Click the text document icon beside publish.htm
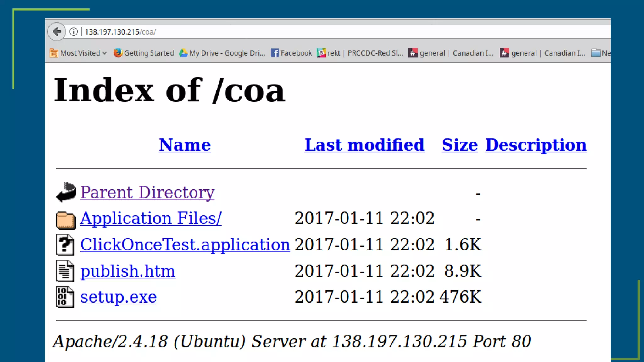Screen dimensions: 644x362 [x=65, y=271]
